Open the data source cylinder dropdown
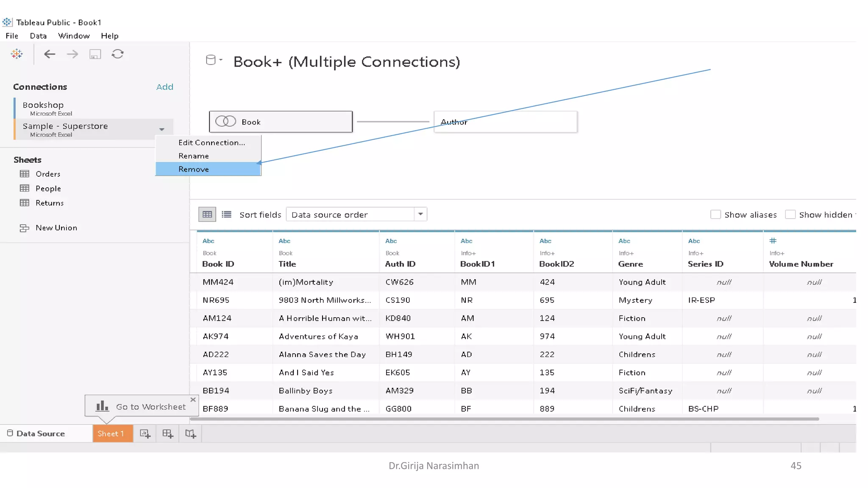 214,60
